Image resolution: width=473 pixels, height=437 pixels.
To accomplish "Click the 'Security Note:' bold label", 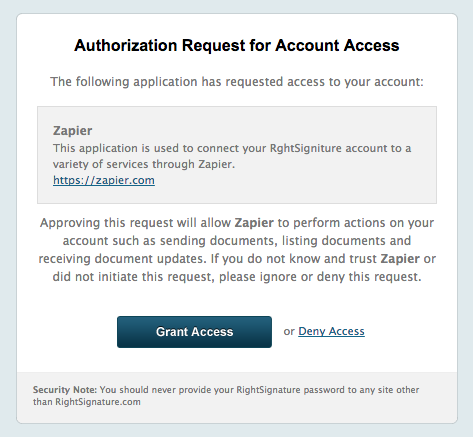I will click(x=65, y=390).
